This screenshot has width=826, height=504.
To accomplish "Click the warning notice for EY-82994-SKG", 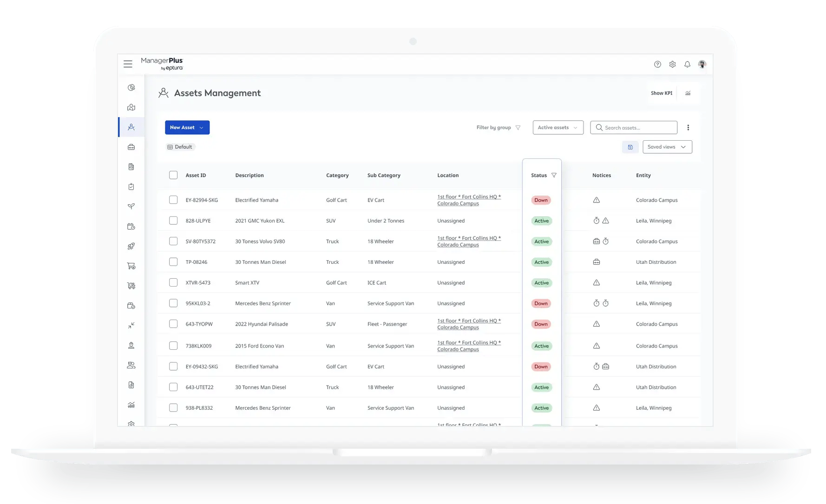I will pyautogui.click(x=597, y=200).
